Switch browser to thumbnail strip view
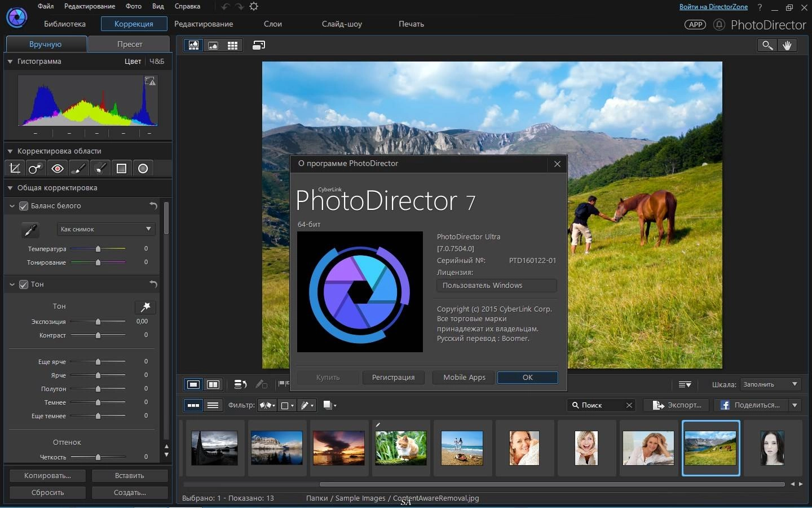The width and height of the screenshot is (812, 508). (193, 405)
